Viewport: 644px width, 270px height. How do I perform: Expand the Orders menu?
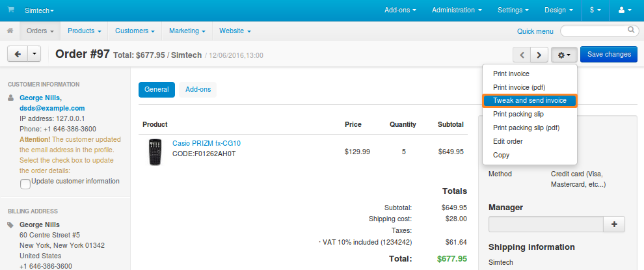[x=40, y=31]
